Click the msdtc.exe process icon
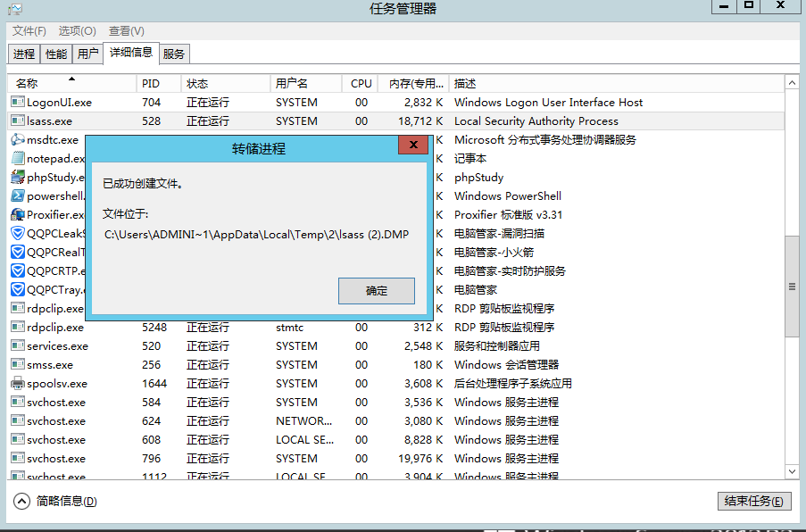Viewport: 806px width, 532px height. point(18,139)
